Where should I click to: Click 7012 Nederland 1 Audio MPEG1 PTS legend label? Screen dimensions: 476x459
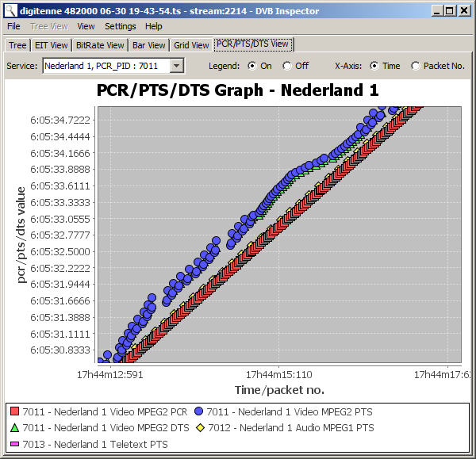(292, 428)
